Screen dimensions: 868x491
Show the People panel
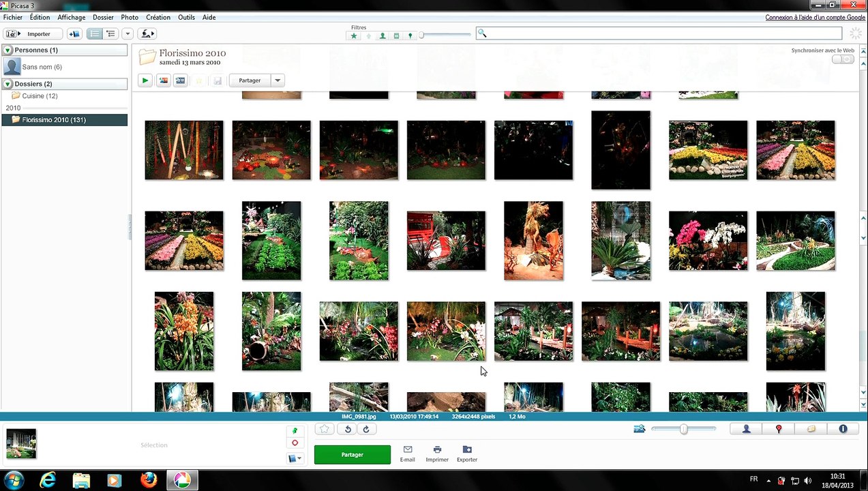pos(747,429)
